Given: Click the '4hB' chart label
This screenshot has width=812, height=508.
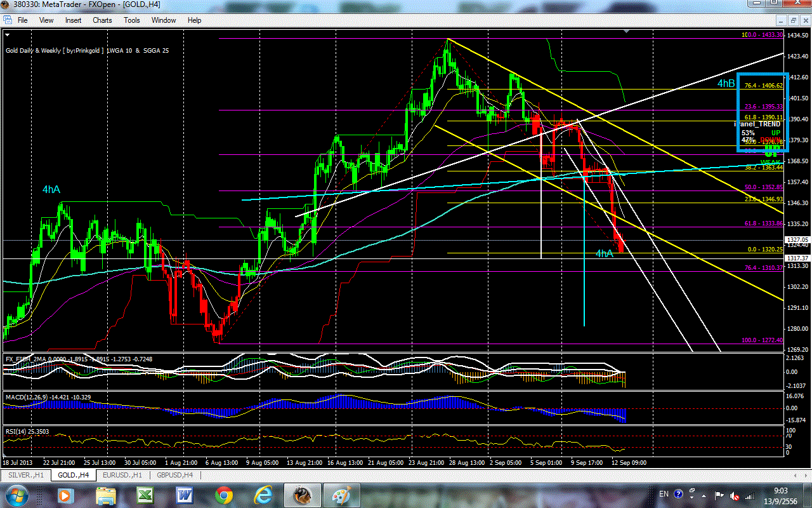Looking at the screenshot, I should click(726, 84).
